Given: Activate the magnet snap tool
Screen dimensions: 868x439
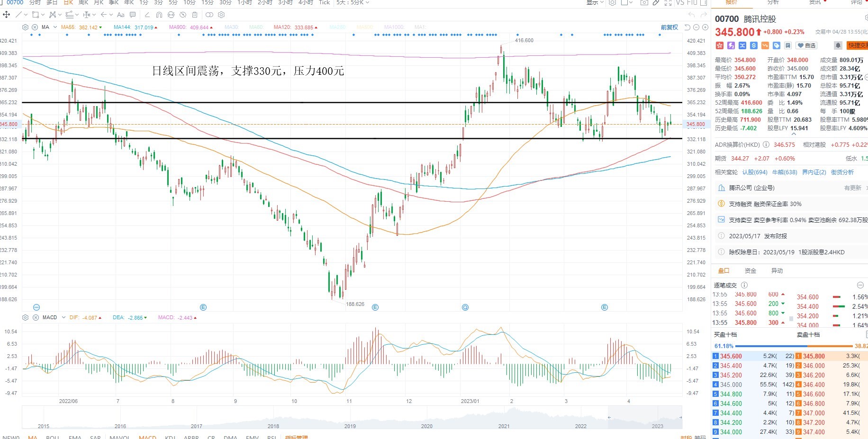Looking at the screenshot, I should 159,15.
